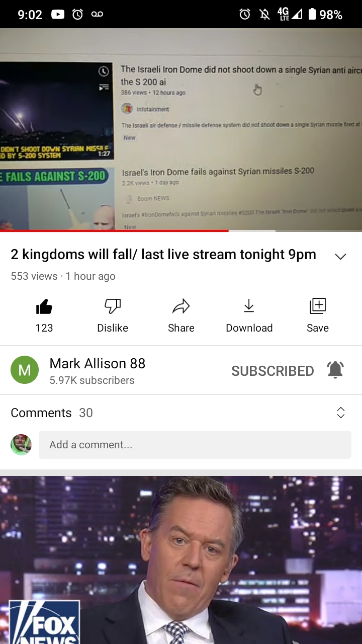The image size is (362, 644).
Task: Tap the Share arrow icon
Action: (181, 305)
